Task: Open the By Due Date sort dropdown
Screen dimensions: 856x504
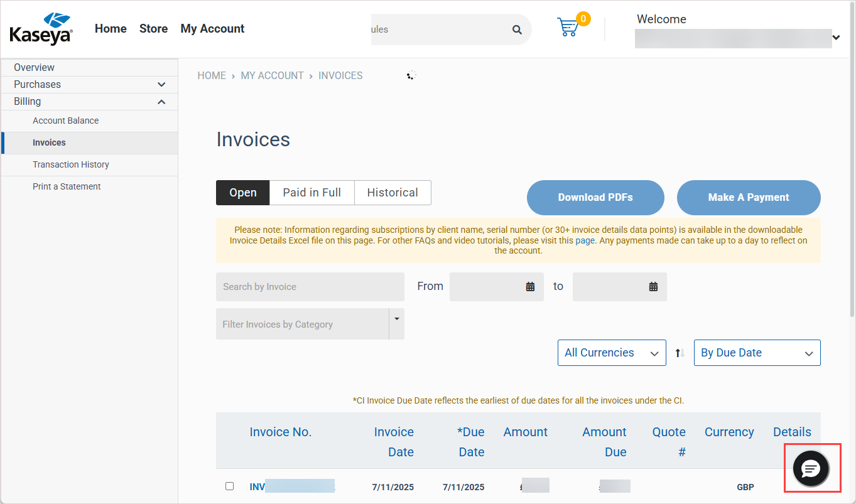Action: coord(756,353)
